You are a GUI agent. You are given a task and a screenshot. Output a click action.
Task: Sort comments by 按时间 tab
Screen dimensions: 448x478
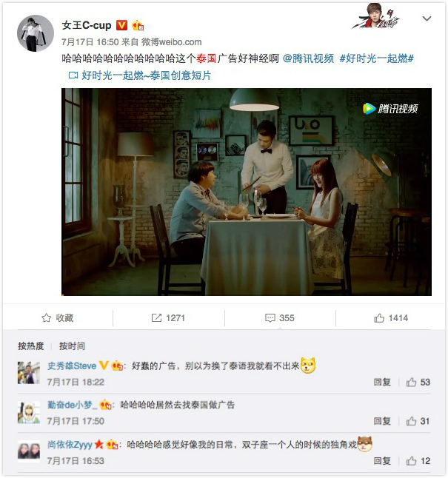point(72,346)
